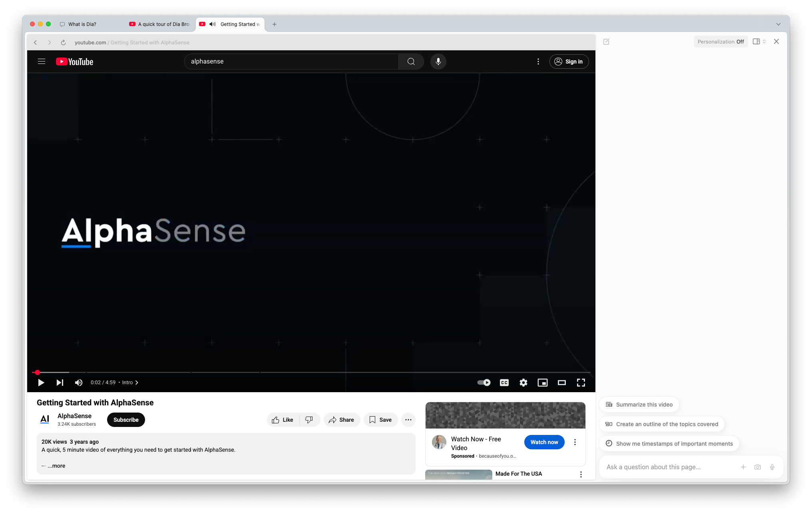Click the video progress bar scrubber

click(x=37, y=372)
